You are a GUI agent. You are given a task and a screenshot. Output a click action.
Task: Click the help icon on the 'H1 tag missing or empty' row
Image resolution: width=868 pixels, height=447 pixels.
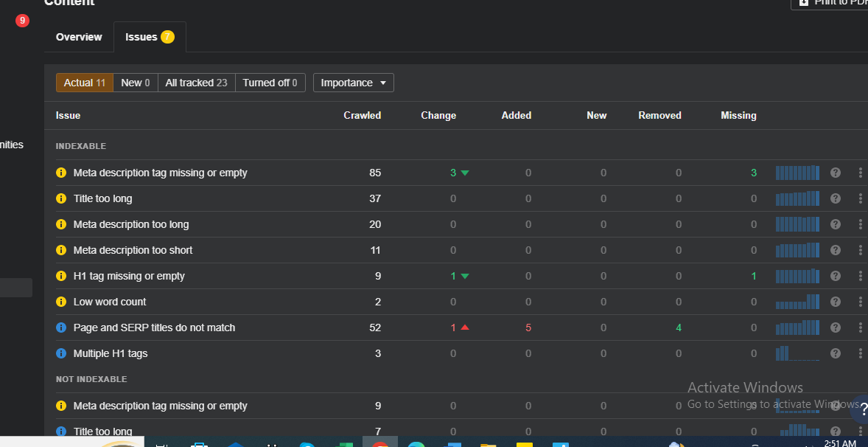[x=835, y=276]
